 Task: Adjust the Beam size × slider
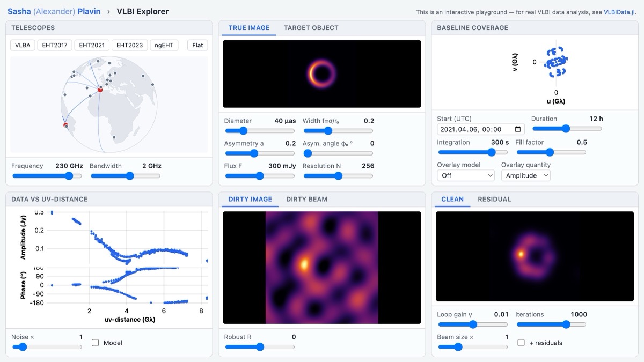tap(472, 347)
